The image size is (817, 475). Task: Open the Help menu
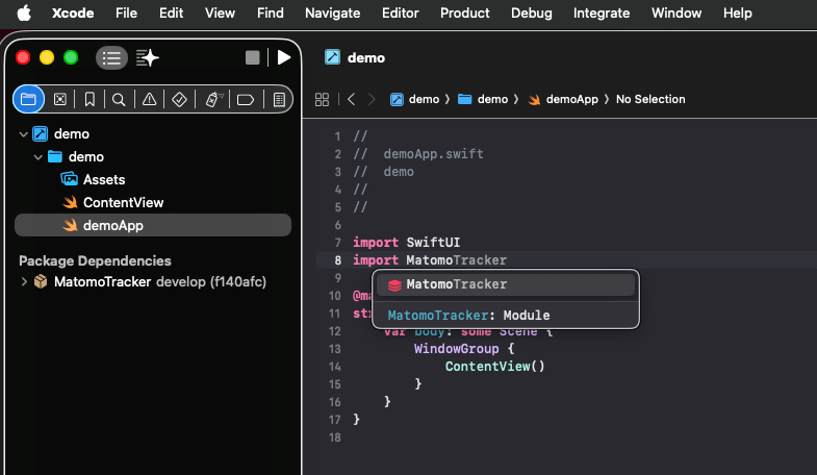point(737,13)
